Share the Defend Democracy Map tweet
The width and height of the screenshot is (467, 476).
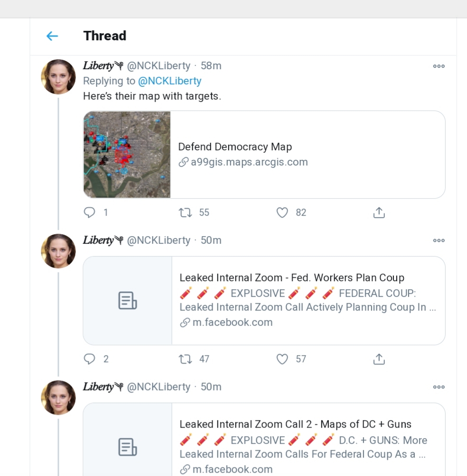379,212
